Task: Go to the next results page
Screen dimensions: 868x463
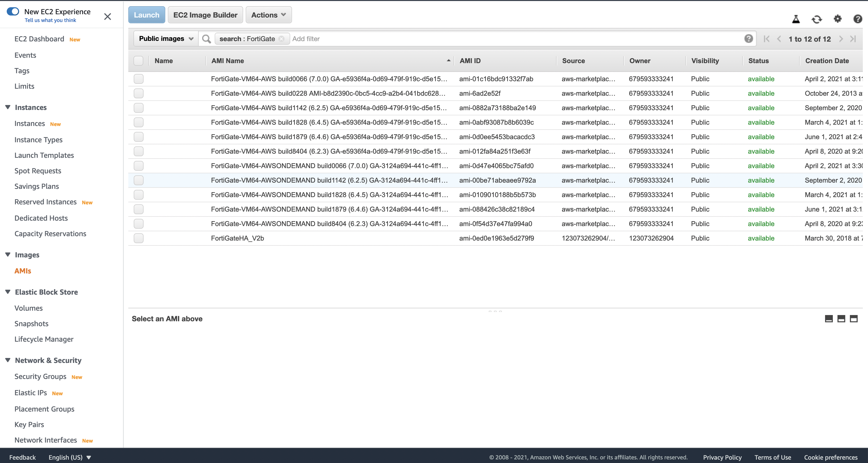Action: point(841,39)
